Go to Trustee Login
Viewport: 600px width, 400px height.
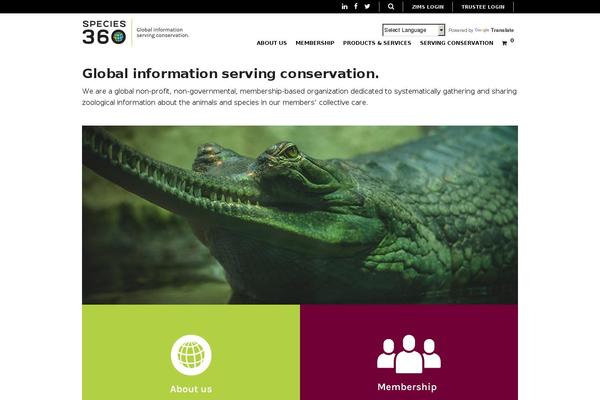[x=483, y=7]
